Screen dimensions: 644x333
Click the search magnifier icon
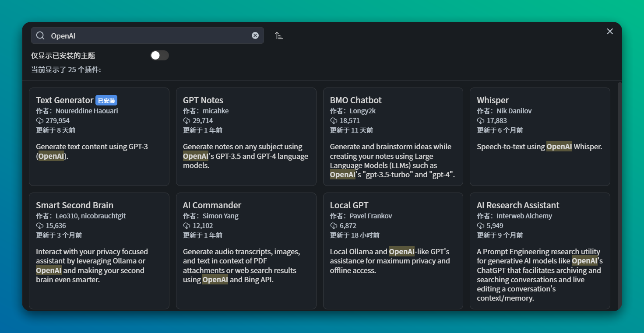click(40, 35)
